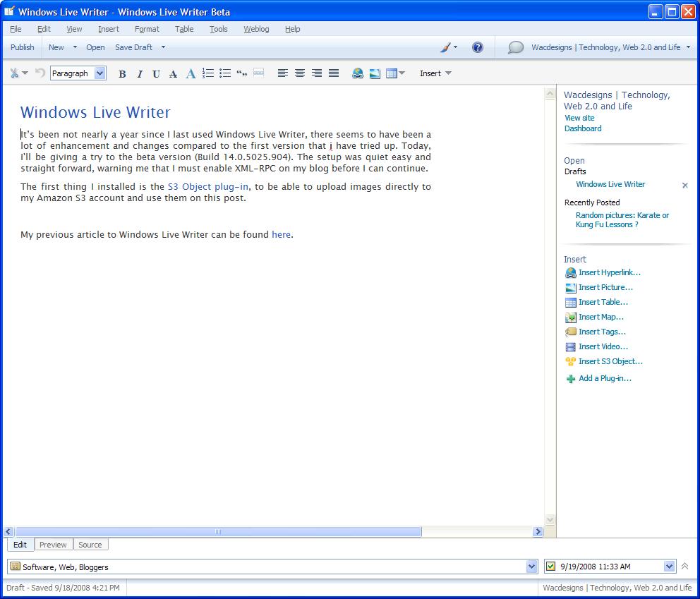Justify the paragraph text
700x599 pixels.
[x=334, y=73]
